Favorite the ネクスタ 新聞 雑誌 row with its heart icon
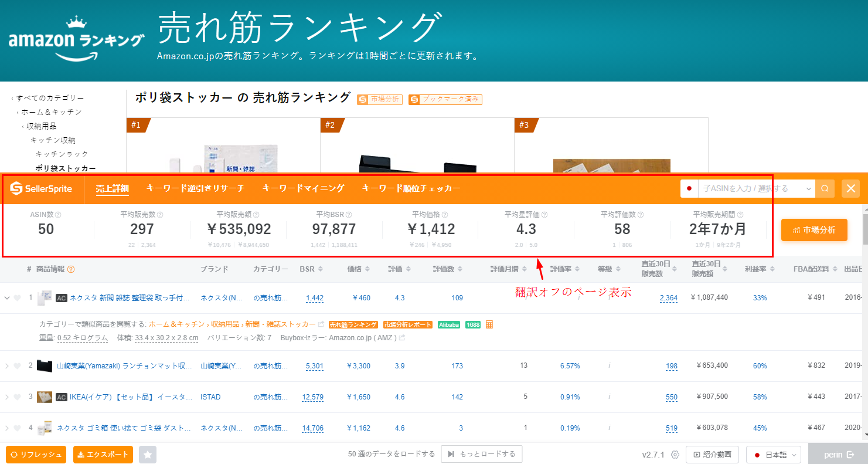The image size is (868, 464). click(x=18, y=297)
